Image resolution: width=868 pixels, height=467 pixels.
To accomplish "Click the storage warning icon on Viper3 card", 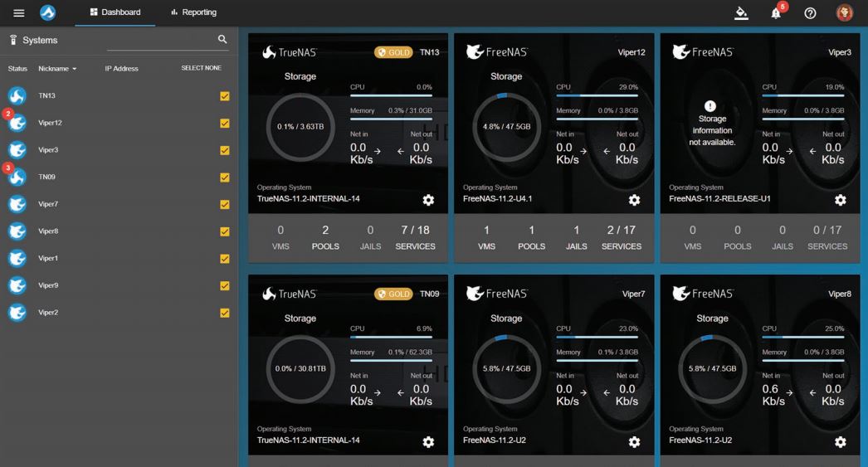I will 710,105.
